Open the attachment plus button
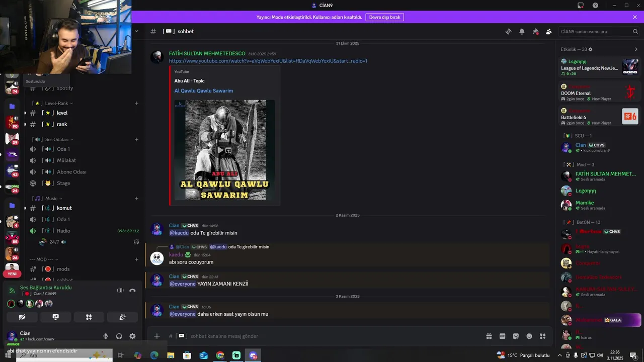The image size is (644, 362). tap(157, 336)
